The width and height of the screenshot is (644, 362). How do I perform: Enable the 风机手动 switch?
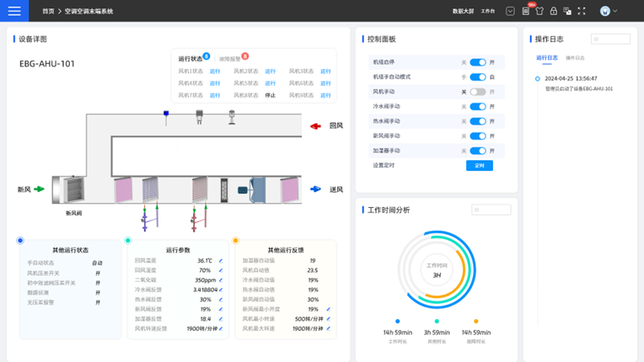(x=478, y=92)
